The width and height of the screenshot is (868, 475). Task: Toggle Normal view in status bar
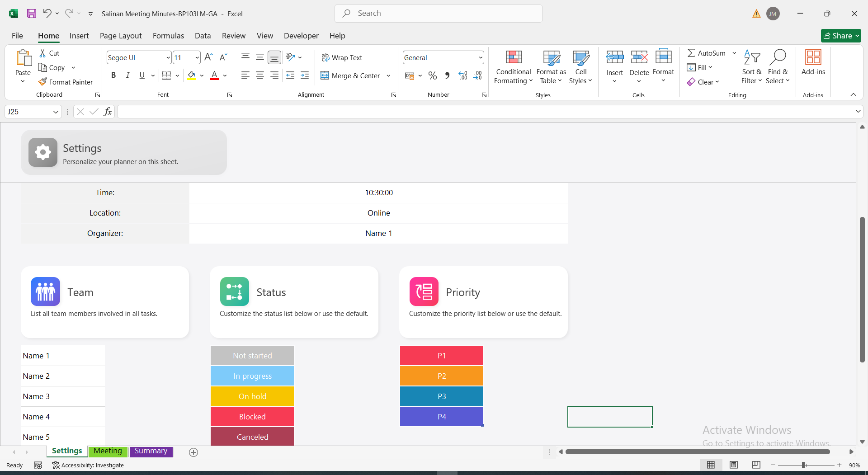[711, 465]
